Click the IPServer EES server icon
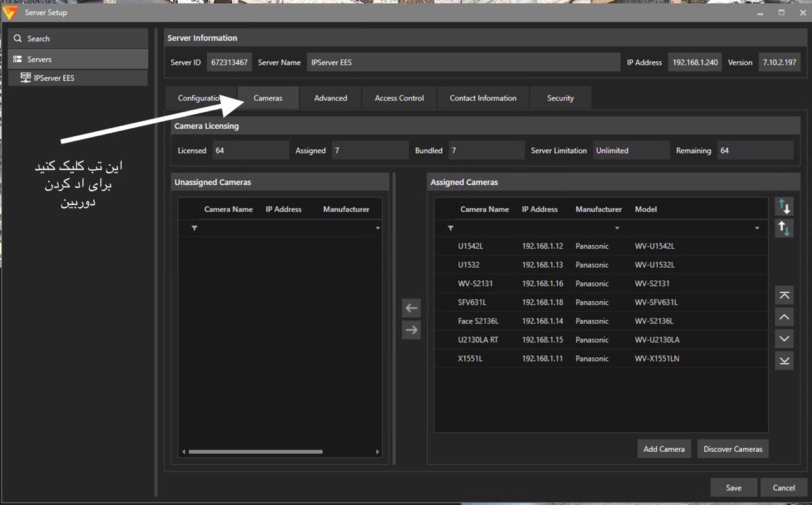Image resolution: width=812 pixels, height=505 pixels. coord(25,78)
